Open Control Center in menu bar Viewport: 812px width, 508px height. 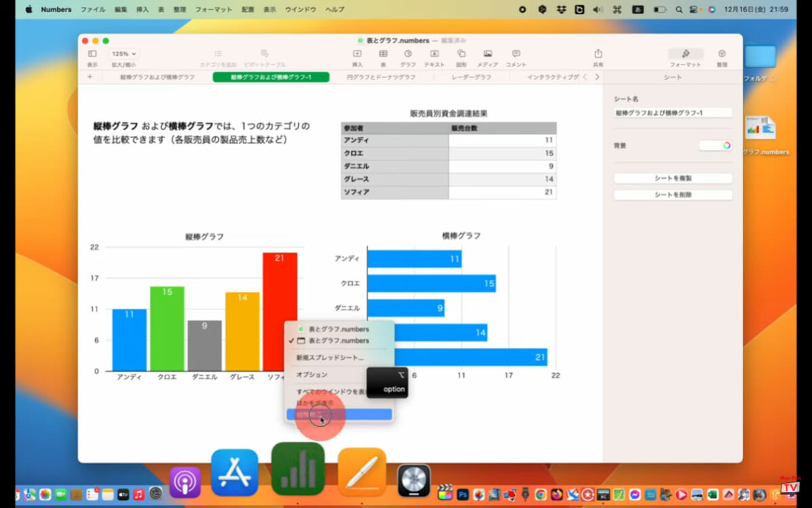point(695,9)
